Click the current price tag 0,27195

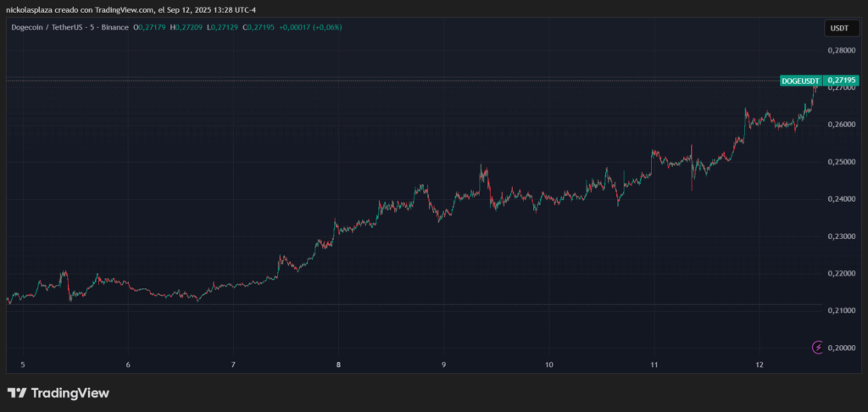(843, 80)
